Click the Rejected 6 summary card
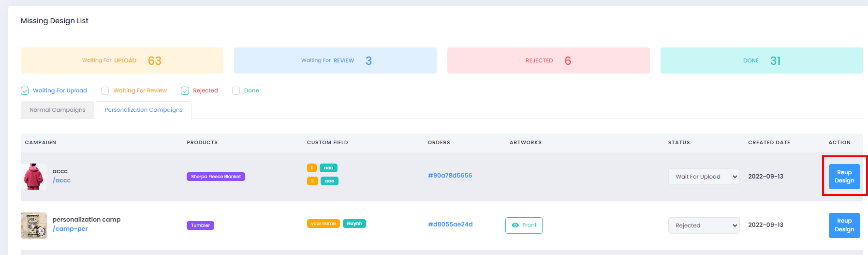The height and width of the screenshot is (255, 868). [548, 60]
